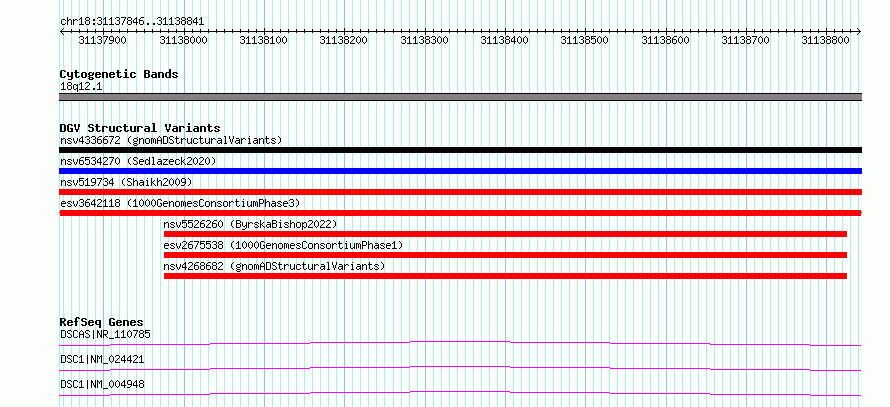Click the red nsv519734 Shaikh2009 bar
890x407 pixels.
tap(460, 192)
